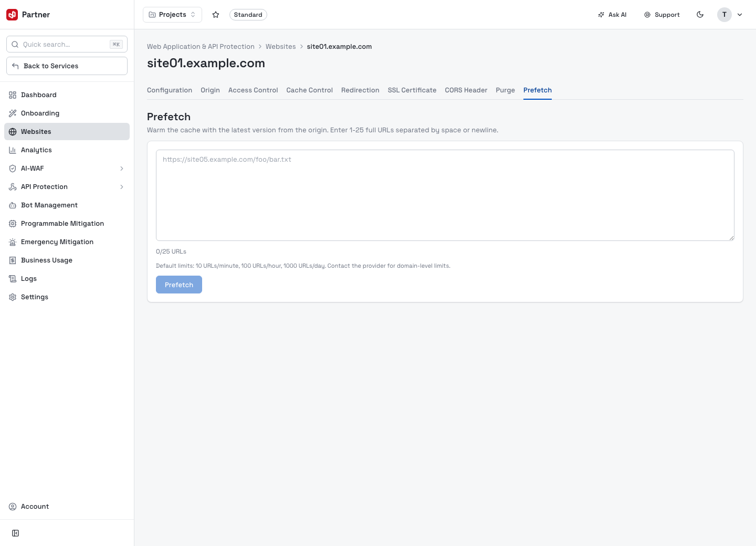Image resolution: width=756 pixels, height=546 pixels.
Task: Click the Bot Management robot icon
Action: [13, 205]
